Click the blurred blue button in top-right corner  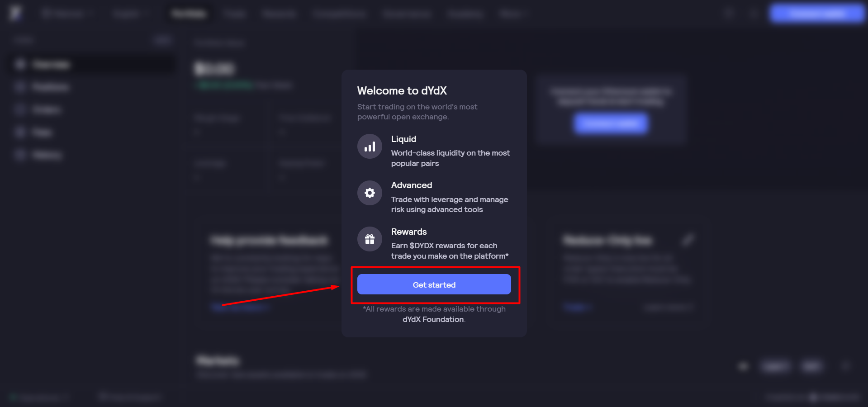tap(817, 14)
